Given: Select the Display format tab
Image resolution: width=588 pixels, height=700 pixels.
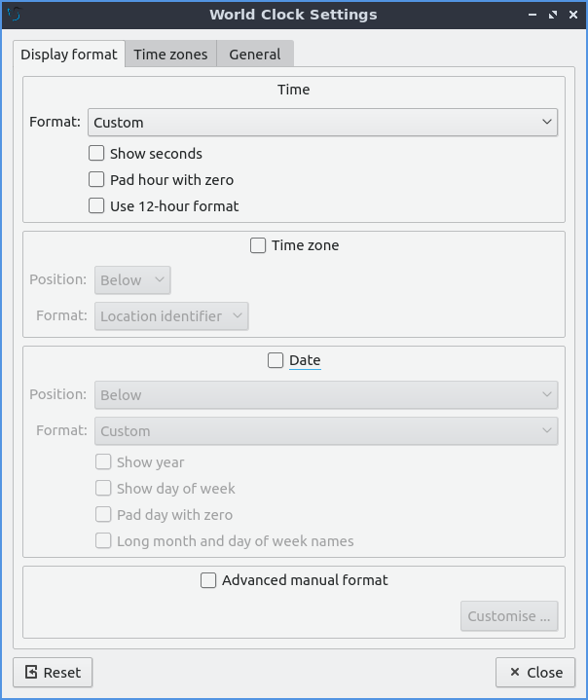Looking at the screenshot, I should 69,55.
